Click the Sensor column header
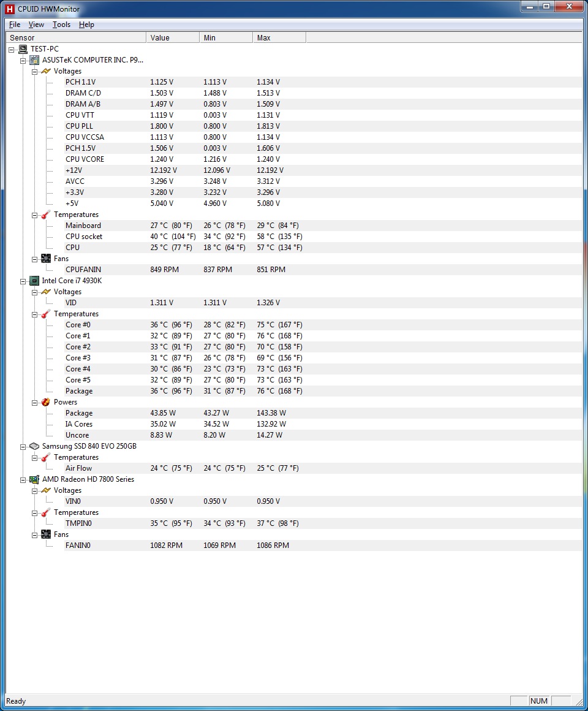This screenshot has width=588, height=711. coord(76,37)
